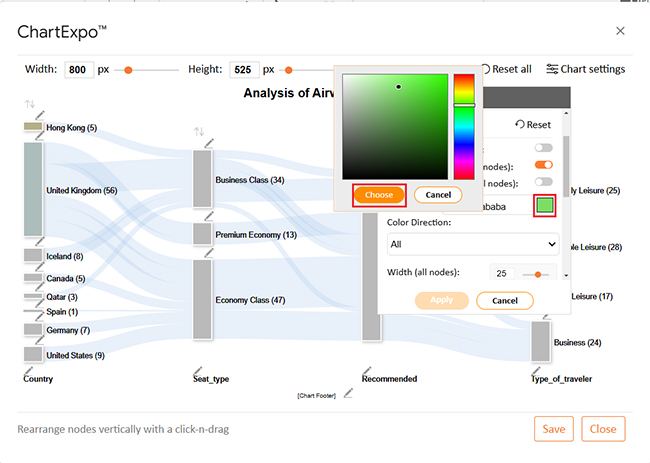Screen dimensions: 650x463
Task: Click the edit pencil above Economy Class node
Action: click(x=209, y=253)
